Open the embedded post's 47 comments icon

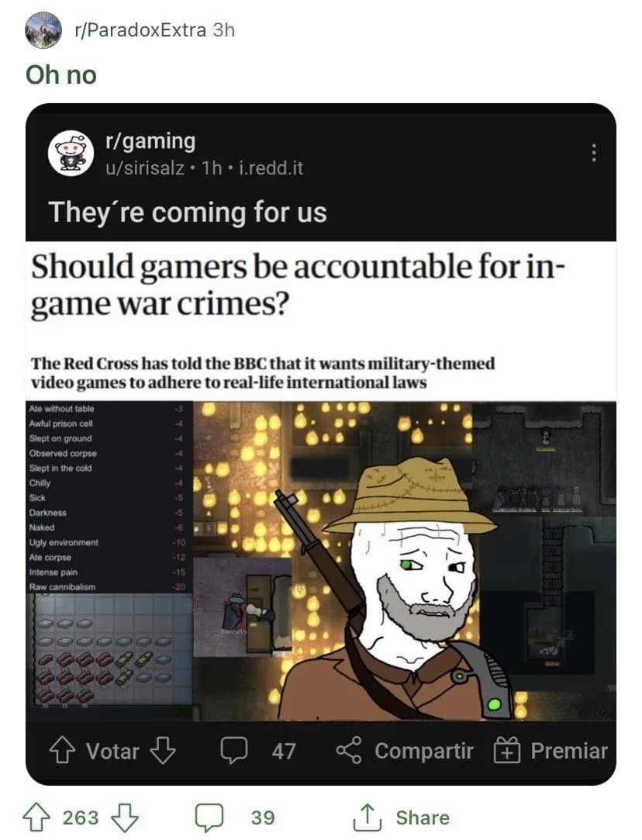(234, 750)
